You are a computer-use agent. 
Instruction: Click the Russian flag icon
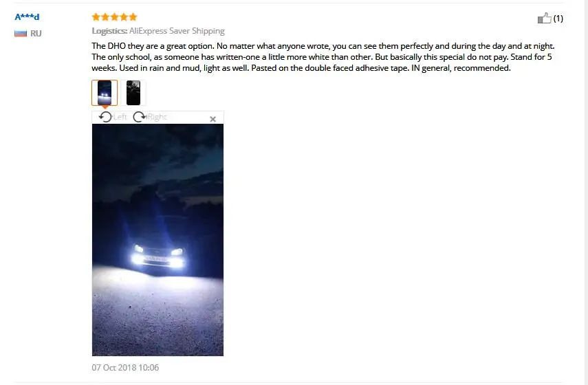pos(21,34)
